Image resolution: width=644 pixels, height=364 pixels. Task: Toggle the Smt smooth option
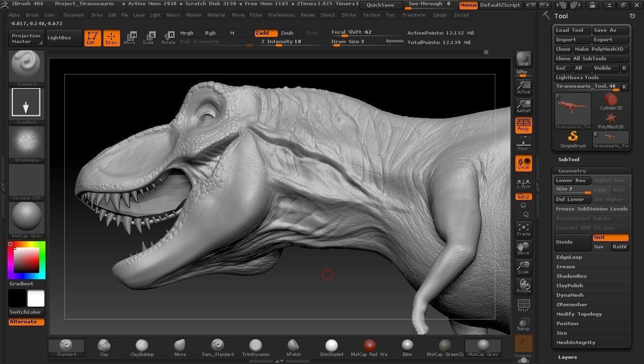610,237
